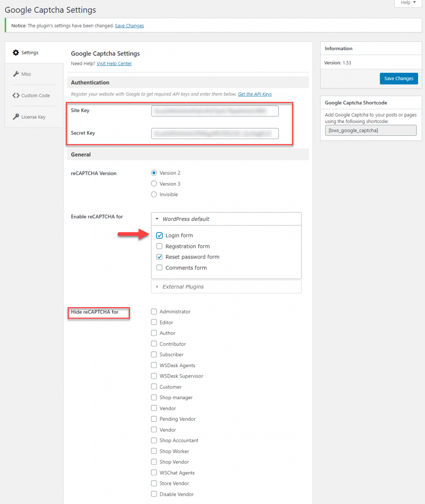Viewport: 425px width, 504px height.
Task: Hide reCAPTCHA for Administrator role
Action: 154,312
